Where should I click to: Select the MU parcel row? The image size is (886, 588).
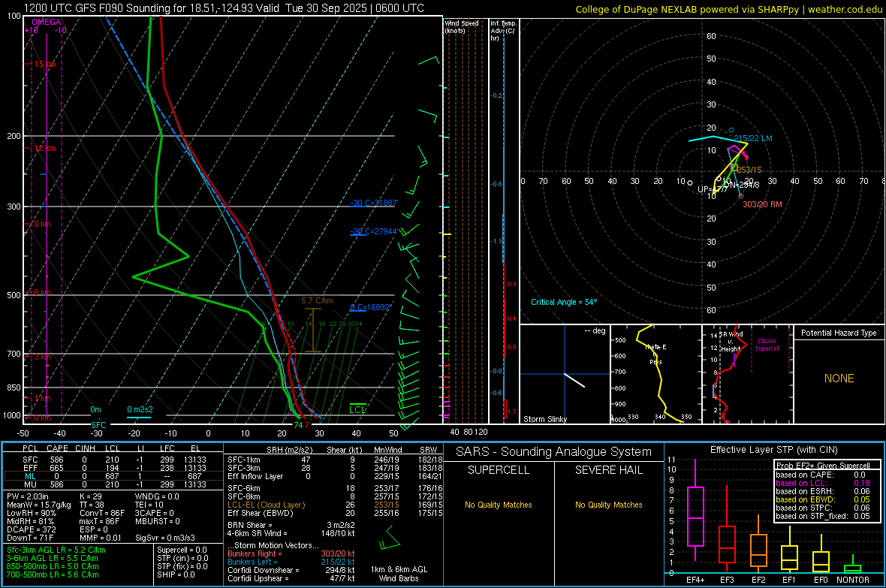pyautogui.click(x=113, y=484)
